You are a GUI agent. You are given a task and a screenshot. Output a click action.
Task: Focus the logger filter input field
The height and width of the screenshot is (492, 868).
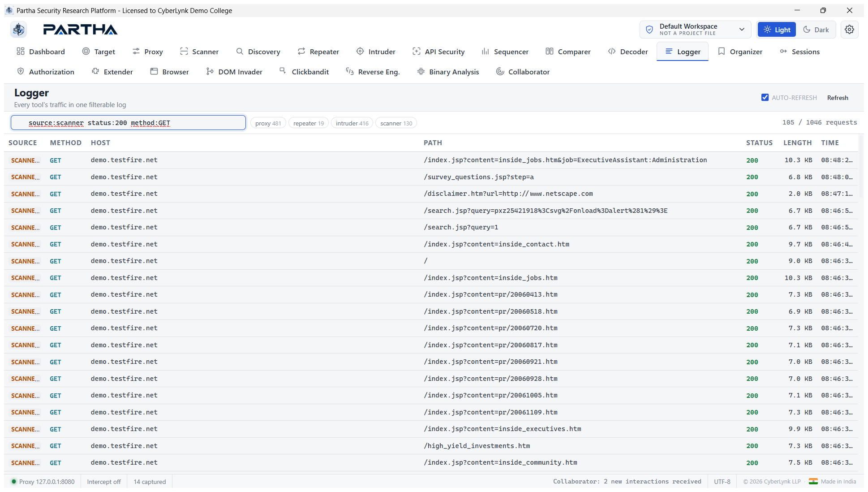(128, 123)
